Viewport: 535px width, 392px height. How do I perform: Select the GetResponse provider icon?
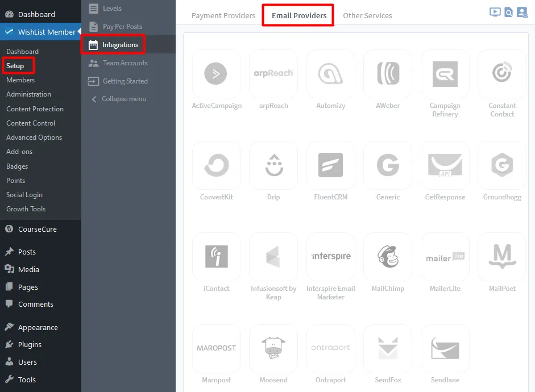point(445,165)
